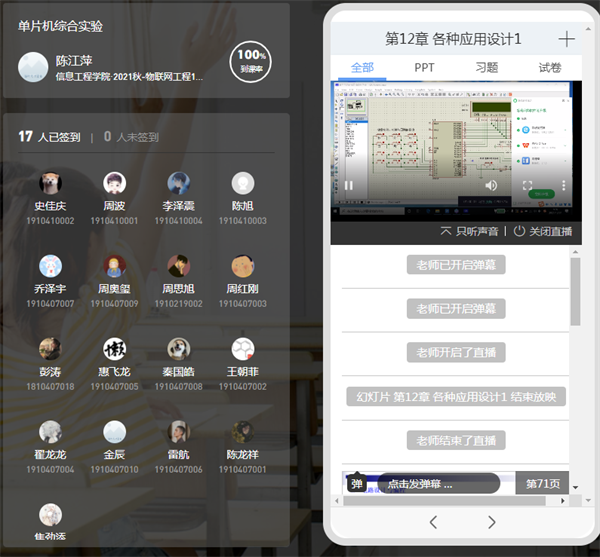The height and width of the screenshot is (557, 600).
Task: Switch to the PPT tab
Action: pyautogui.click(x=425, y=68)
